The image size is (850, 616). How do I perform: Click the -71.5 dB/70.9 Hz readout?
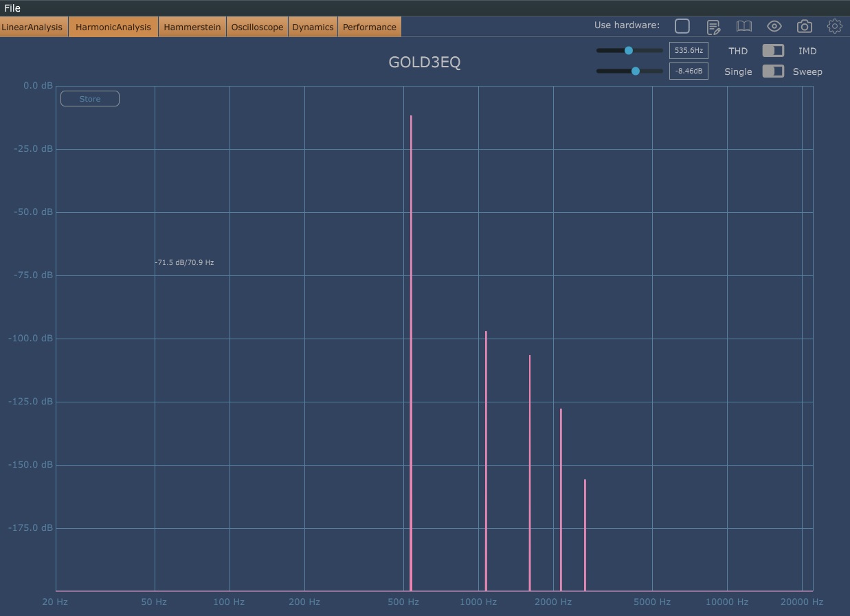tap(184, 263)
